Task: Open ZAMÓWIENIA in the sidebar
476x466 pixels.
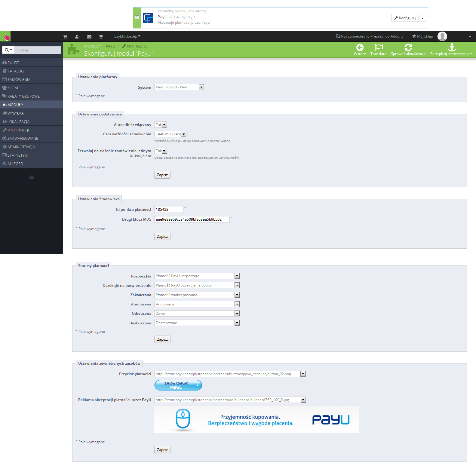Action: pyautogui.click(x=32, y=79)
